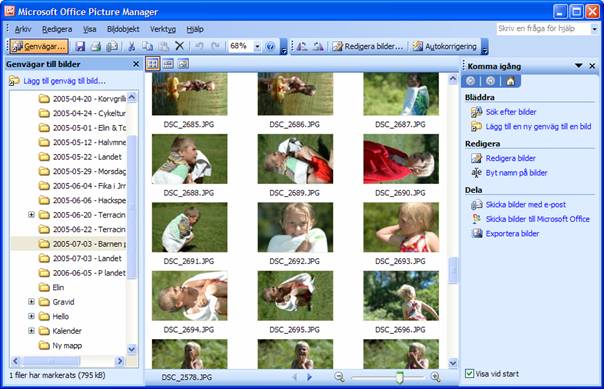Click the Save floppy disk icon
The image size is (604, 389).
coord(80,46)
